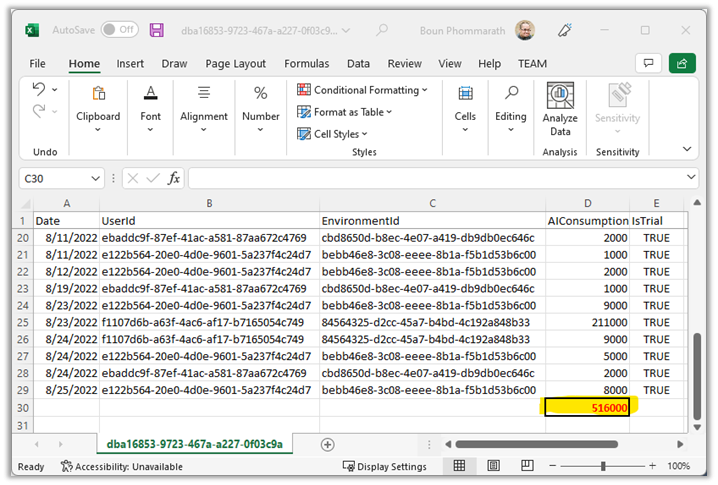Click the highlighted 516000 total cell

(587, 408)
